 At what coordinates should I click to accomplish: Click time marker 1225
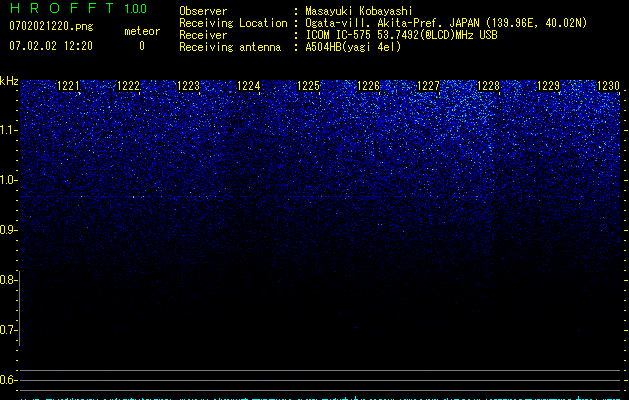click(308, 86)
